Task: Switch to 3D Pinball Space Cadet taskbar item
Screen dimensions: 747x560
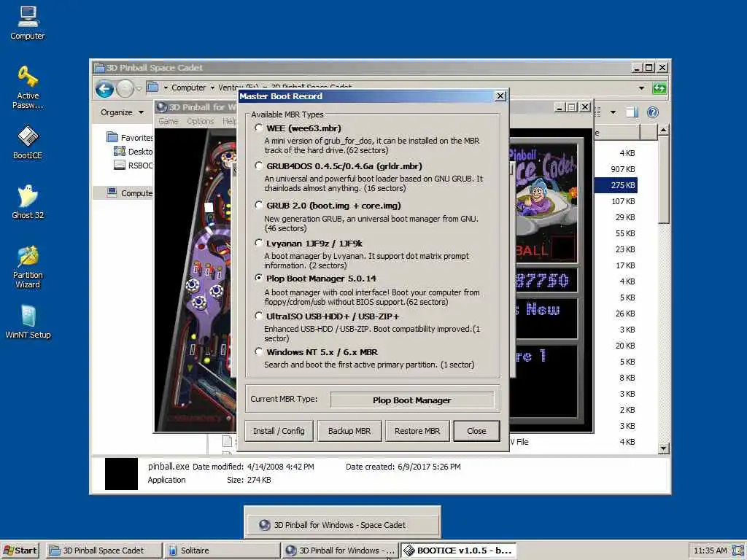Action: coord(104,551)
